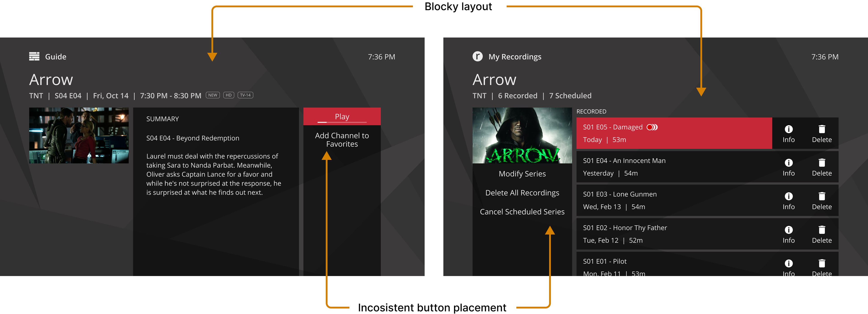Click the RECORDED section heading
Image resolution: width=868 pixels, height=314 pixels.
point(591,111)
